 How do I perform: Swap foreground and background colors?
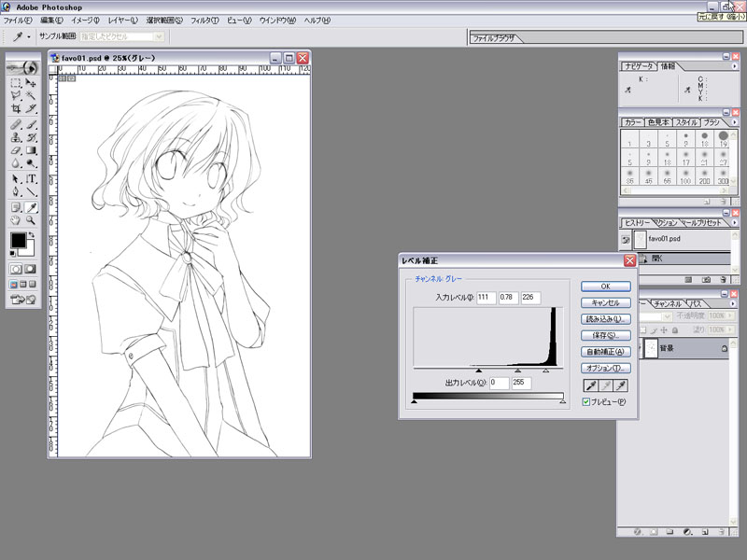tap(32, 235)
